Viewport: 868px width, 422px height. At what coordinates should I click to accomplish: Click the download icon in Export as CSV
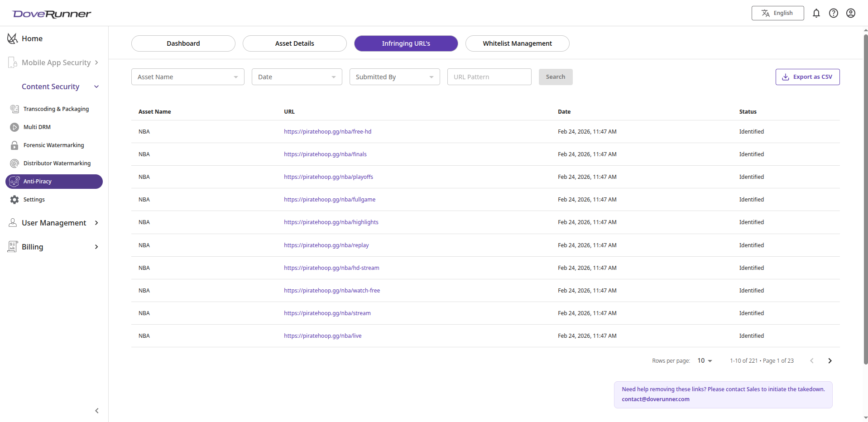pos(786,77)
